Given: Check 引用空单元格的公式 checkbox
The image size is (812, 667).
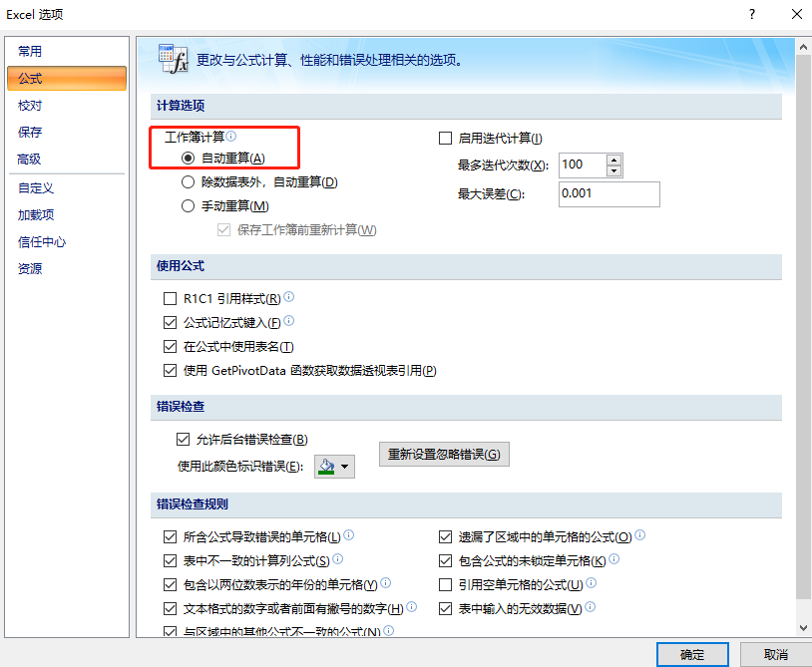Looking at the screenshot, I should click(x=445, y=584).
